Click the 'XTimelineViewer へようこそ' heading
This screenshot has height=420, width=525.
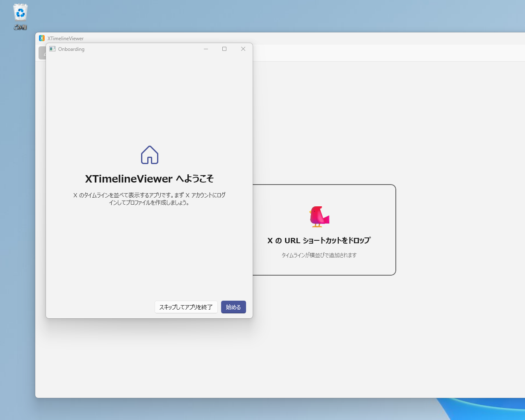click(149, 179)
